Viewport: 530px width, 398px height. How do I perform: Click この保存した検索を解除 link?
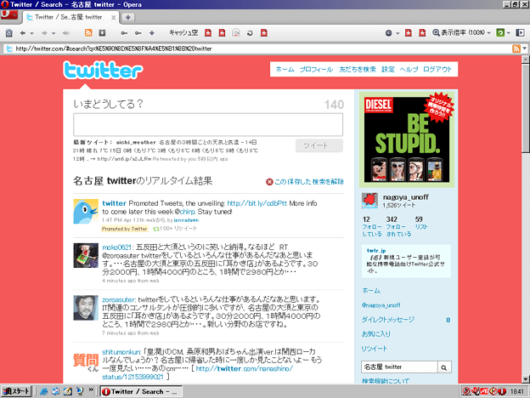(x=309, y=182)
